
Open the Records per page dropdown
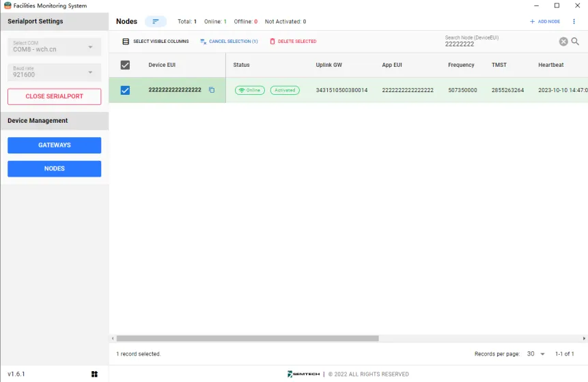pos(535,354)
